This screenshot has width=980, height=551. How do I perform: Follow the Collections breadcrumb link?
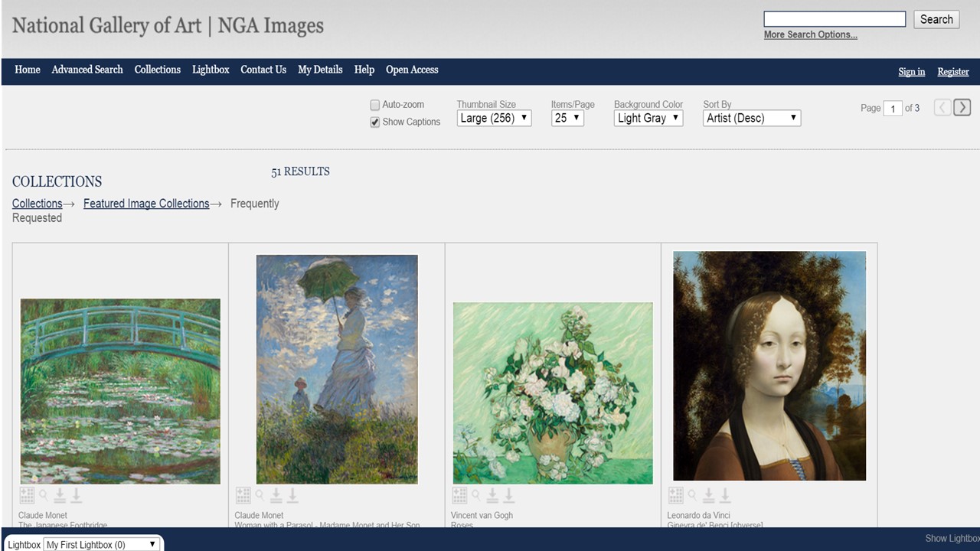coord(37,204)
